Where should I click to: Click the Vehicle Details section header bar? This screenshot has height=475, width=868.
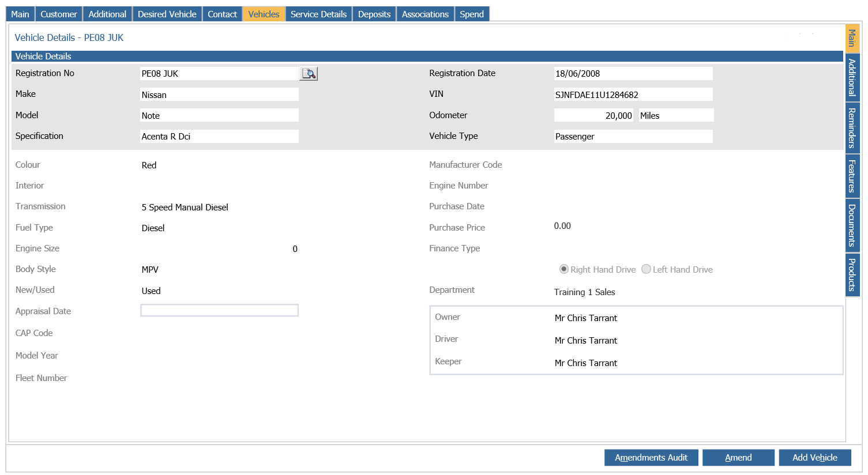click(x=427, y=56)
